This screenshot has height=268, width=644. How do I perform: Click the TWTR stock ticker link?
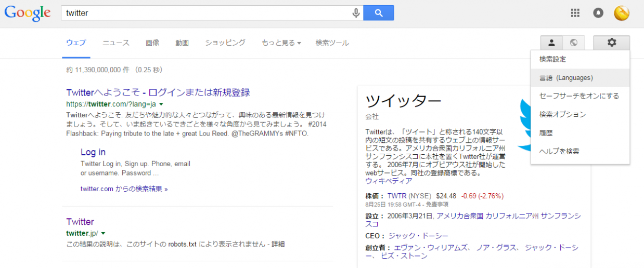(397, 196)
